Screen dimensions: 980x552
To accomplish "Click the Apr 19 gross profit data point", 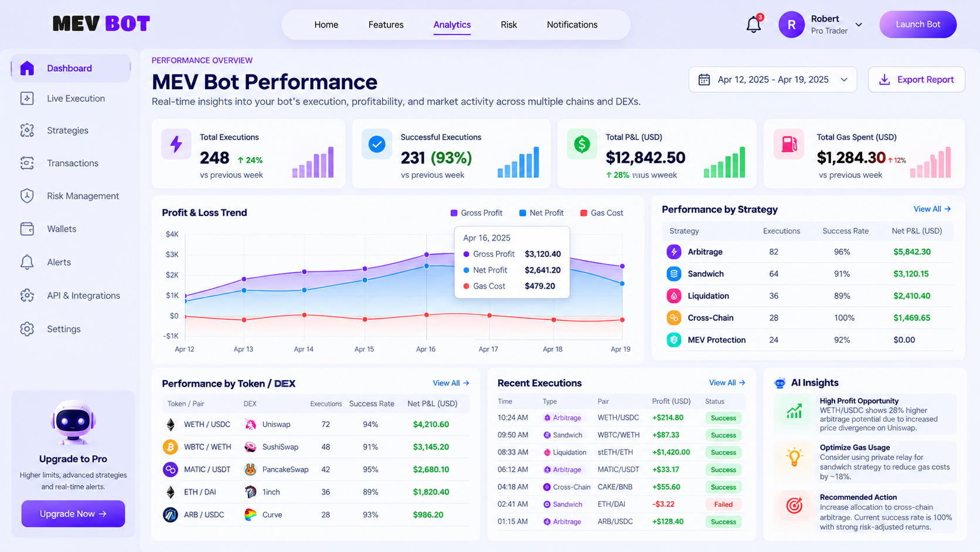I will point(622,266).
